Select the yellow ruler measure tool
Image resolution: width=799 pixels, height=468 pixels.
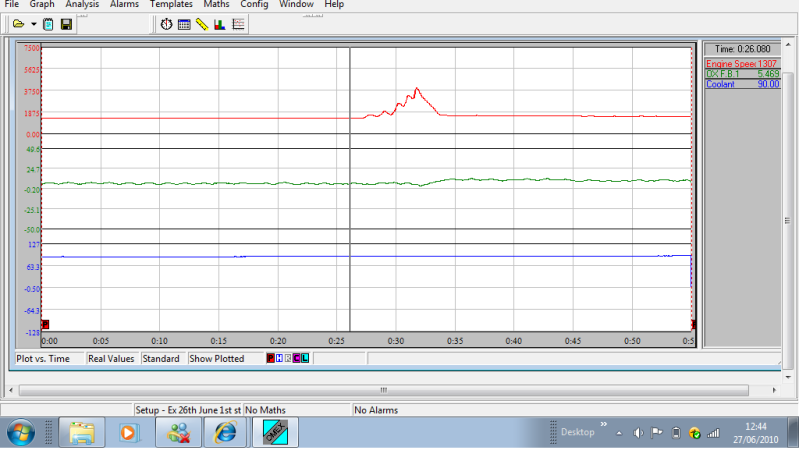[x=201, y=24]
